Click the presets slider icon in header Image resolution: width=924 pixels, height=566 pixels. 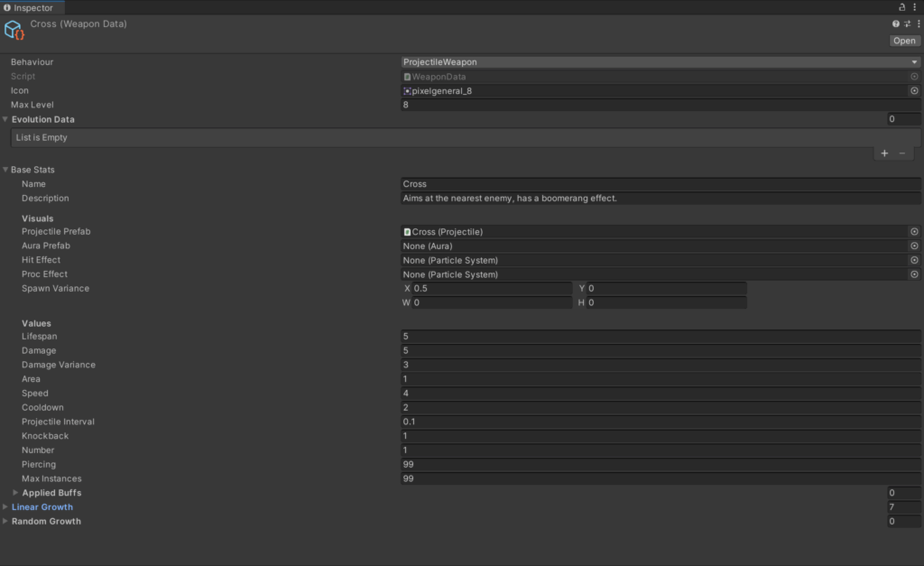tap(907, 24)
